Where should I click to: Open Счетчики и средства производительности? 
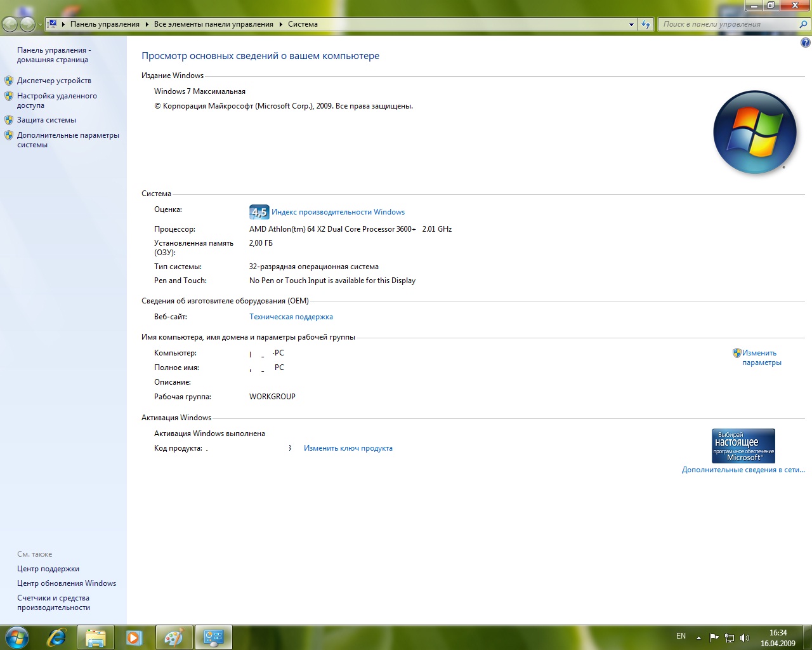coord(53,602)
